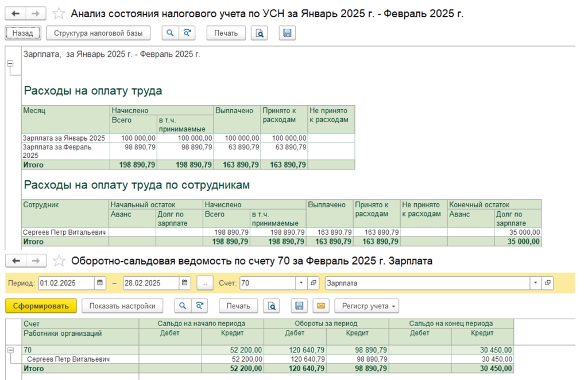Send the account 70 statement by email envelope icon
Viewport: 588px width, 380px height.
tap(321, 306)
